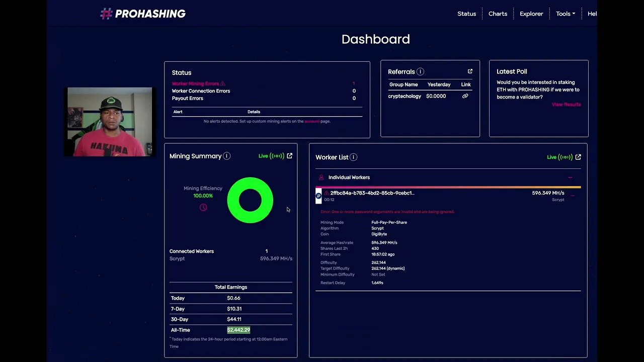Click the Total Earnings table header
The image size is (644, 362).
click(231, 287)
